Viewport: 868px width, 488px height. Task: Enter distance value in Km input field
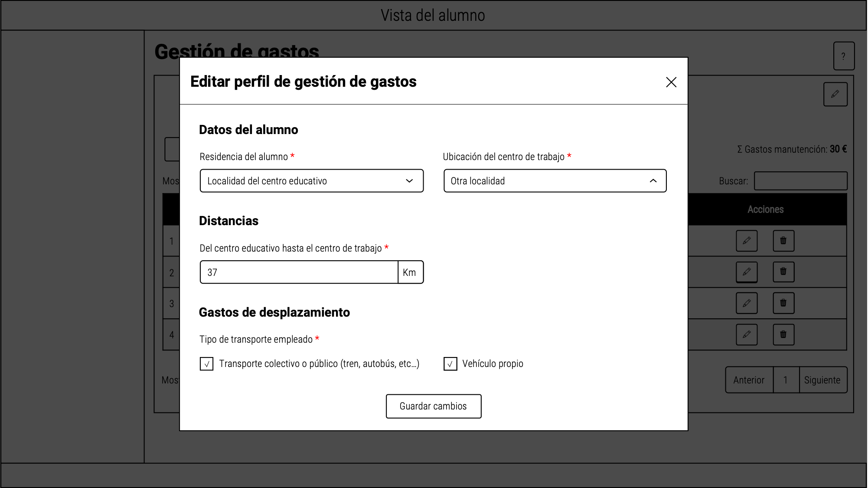click(x=299, y=272)
